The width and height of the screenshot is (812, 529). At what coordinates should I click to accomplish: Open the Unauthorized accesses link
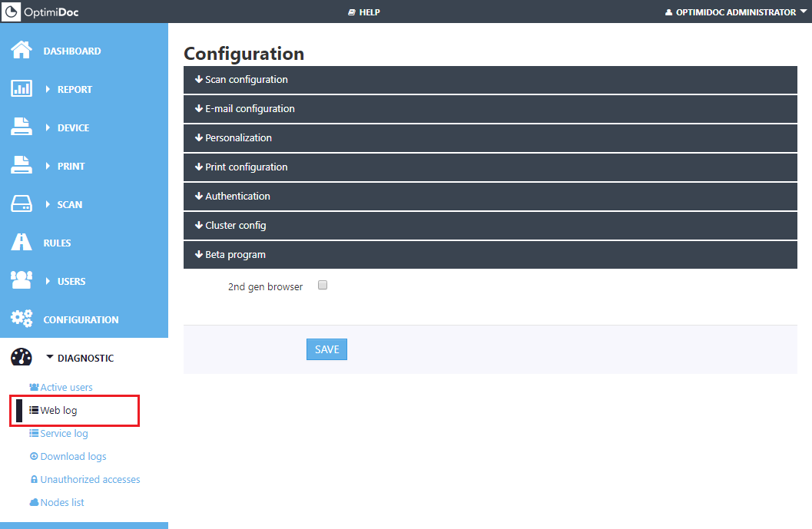click(x=89, y=480)
